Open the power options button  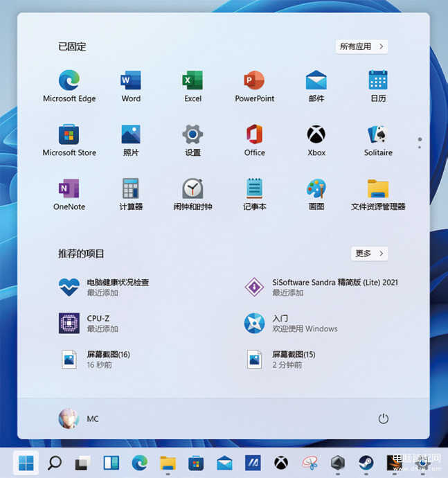point(383,418)
